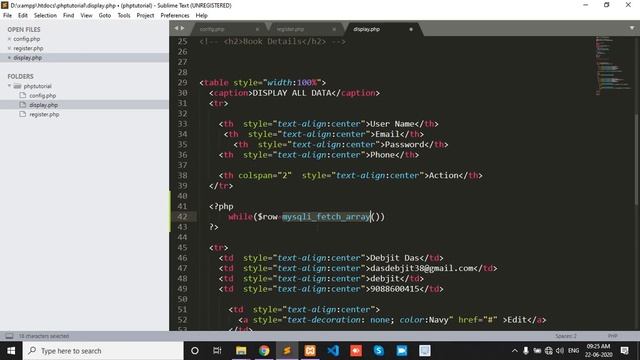
Task: Open Visual Studio Code from taskbar
Action: 333,351
